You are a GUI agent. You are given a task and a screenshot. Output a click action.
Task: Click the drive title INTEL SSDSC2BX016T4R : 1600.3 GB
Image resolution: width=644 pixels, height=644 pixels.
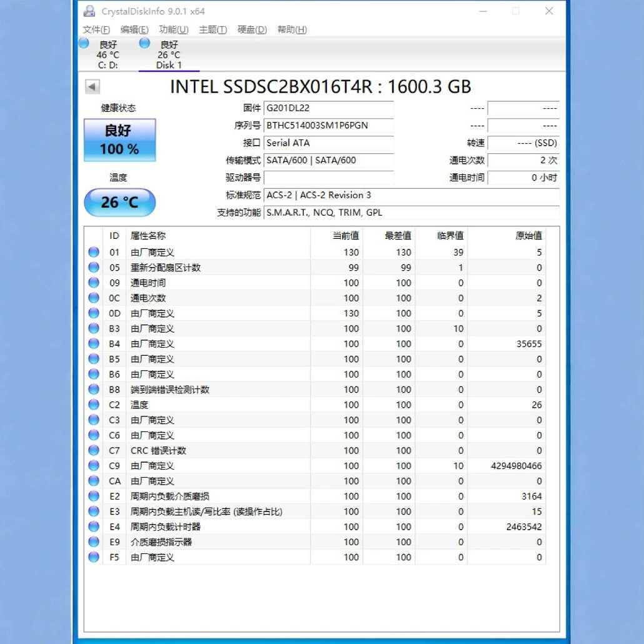pos(321,87)
